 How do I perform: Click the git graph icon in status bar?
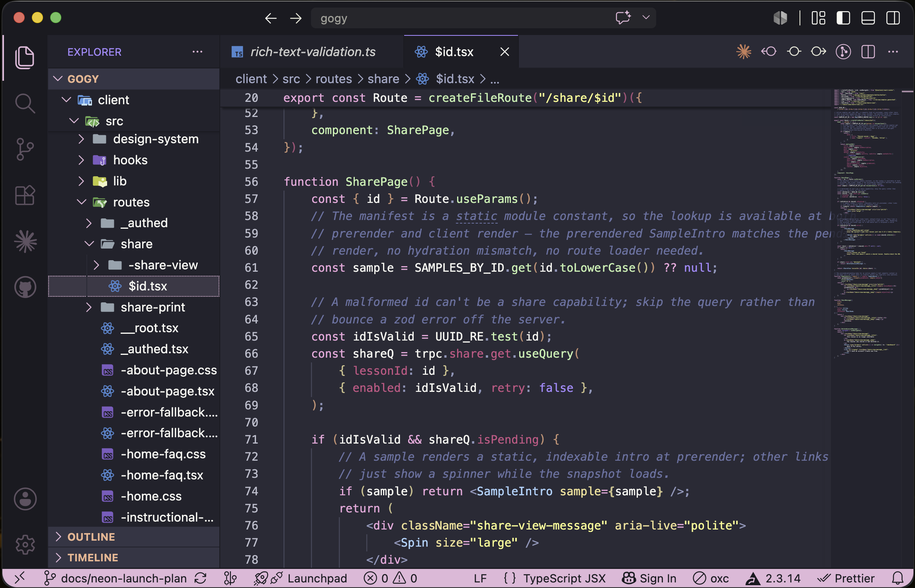(x=230, y=578)
